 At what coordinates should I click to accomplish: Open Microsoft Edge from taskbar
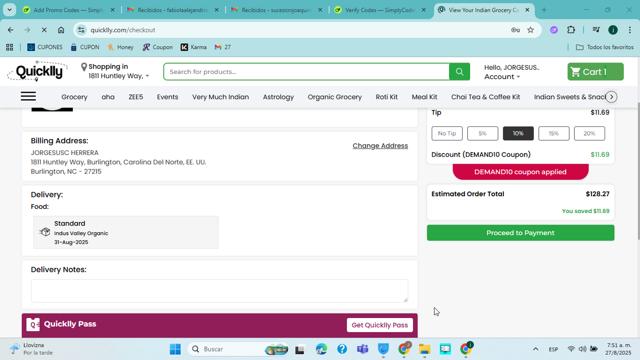click(321, 349)
